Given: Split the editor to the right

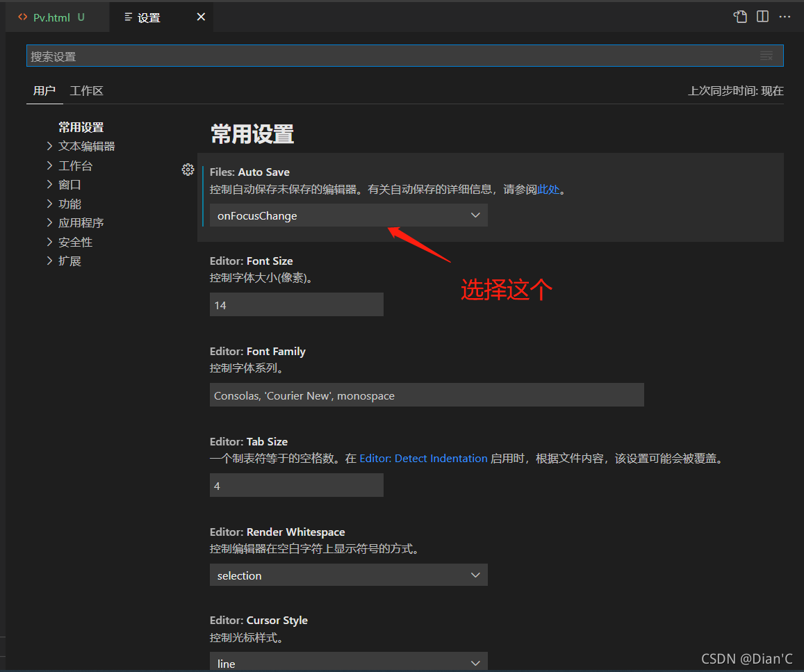Looking at the screenshot, I should 762,17.
